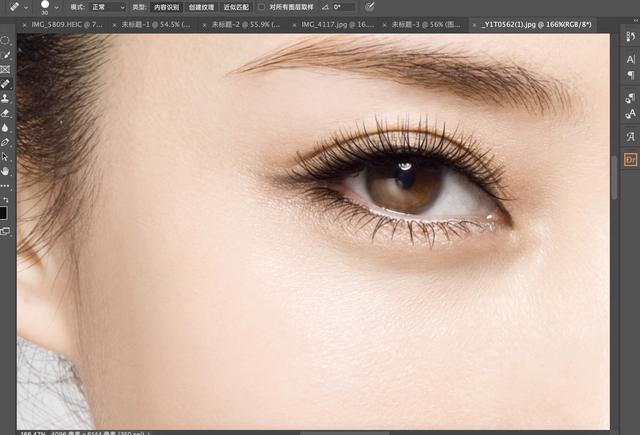Toggle 对所有图层取样 checkbox
The image size is (640, 435).
262,7
